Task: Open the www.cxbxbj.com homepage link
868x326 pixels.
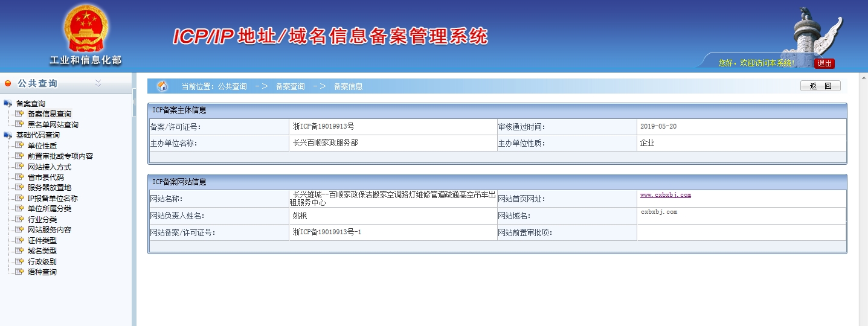Action: (666, 195)
